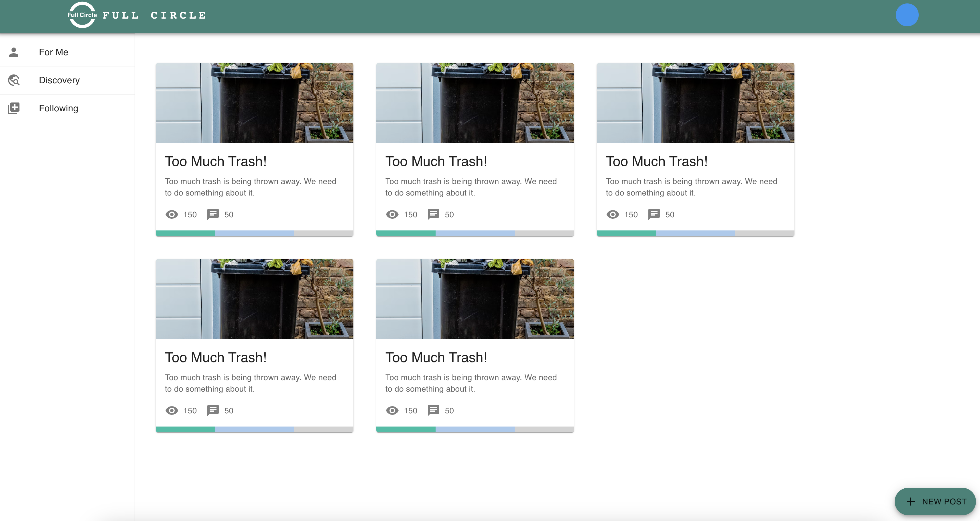Click the FULL CIRCLE header title

coord(154,15)
